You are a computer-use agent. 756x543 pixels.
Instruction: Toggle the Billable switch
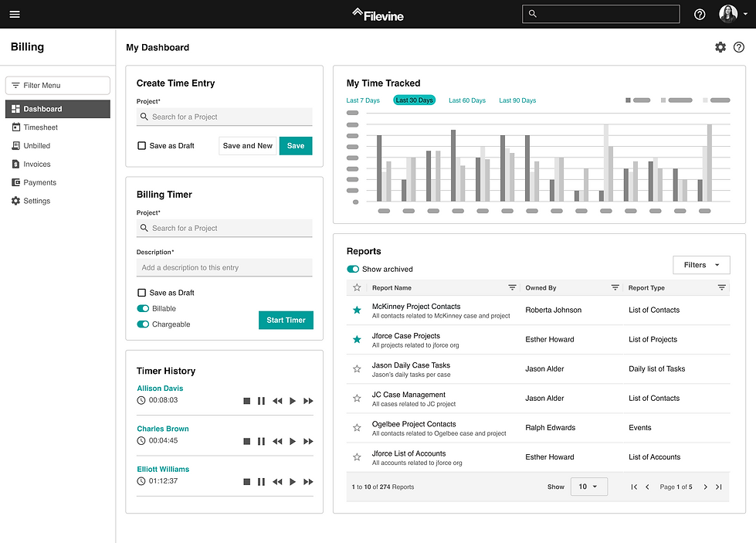tap(143, 309)
